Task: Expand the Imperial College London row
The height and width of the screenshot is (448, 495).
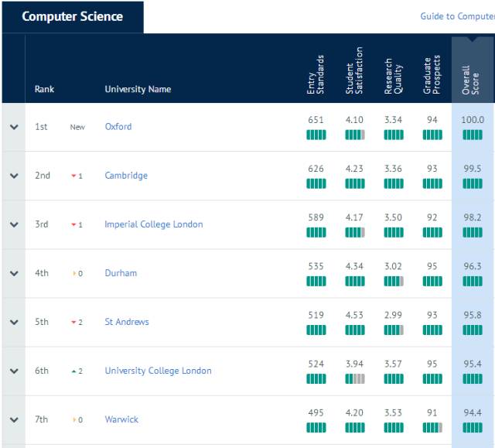Action: pyautogui.click(x=14, y=224)
